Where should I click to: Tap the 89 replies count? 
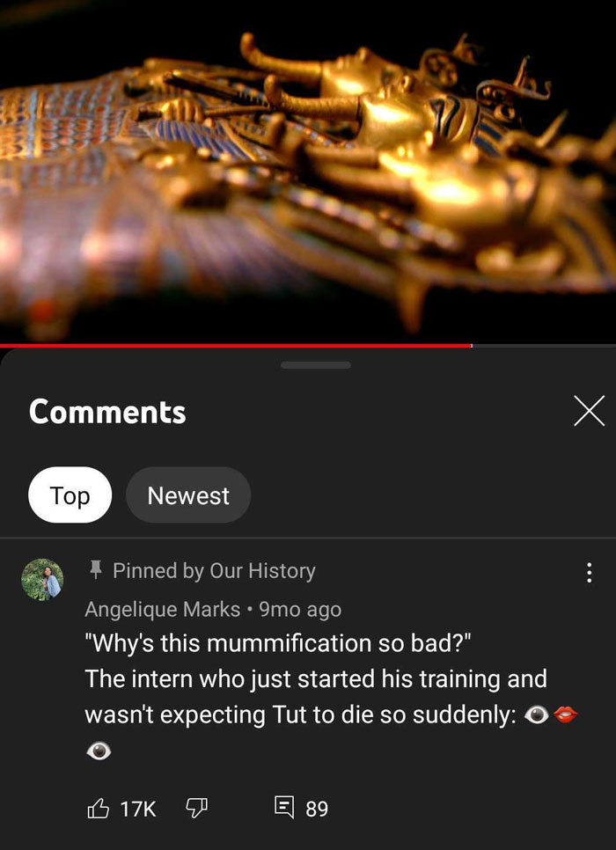[317, 810]
